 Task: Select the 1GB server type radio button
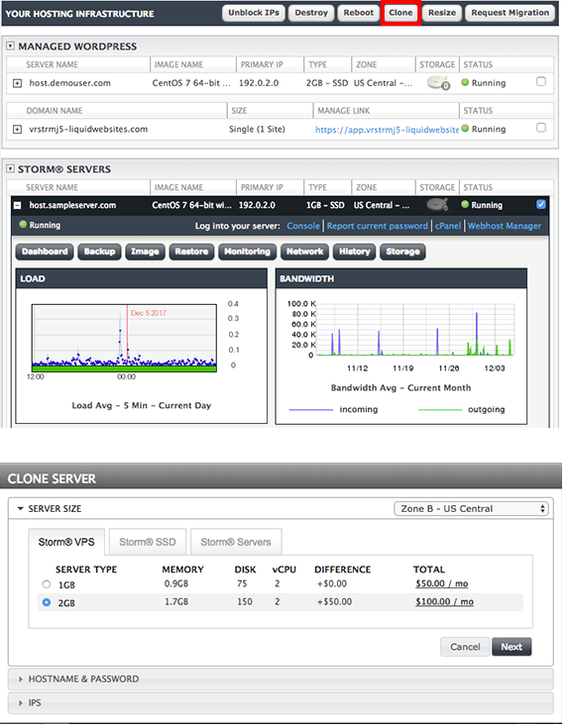pos(46,584)
